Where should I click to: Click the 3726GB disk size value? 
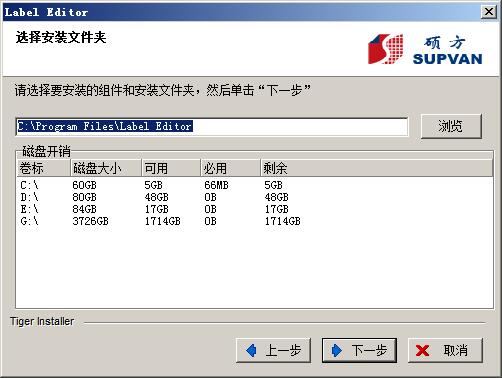90,221
